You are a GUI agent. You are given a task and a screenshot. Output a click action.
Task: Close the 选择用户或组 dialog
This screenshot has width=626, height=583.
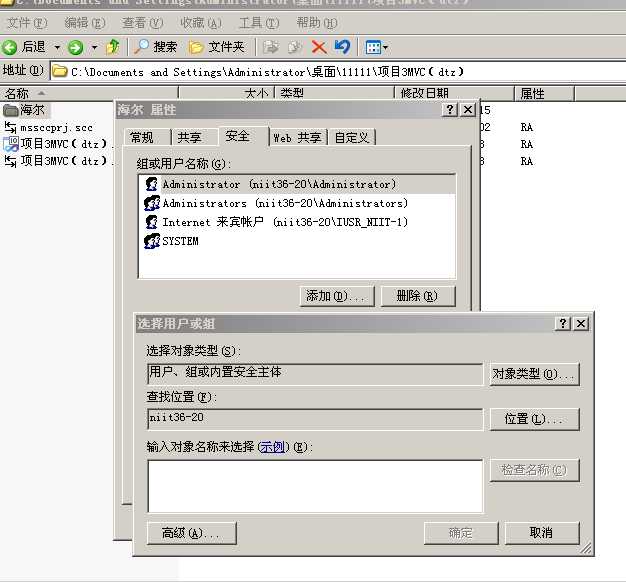(581, 323)
